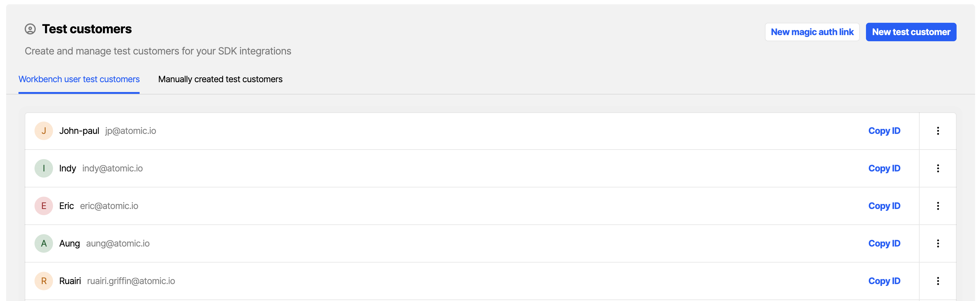Open the actions menu for Eric
980x301 pixels.
938,206
